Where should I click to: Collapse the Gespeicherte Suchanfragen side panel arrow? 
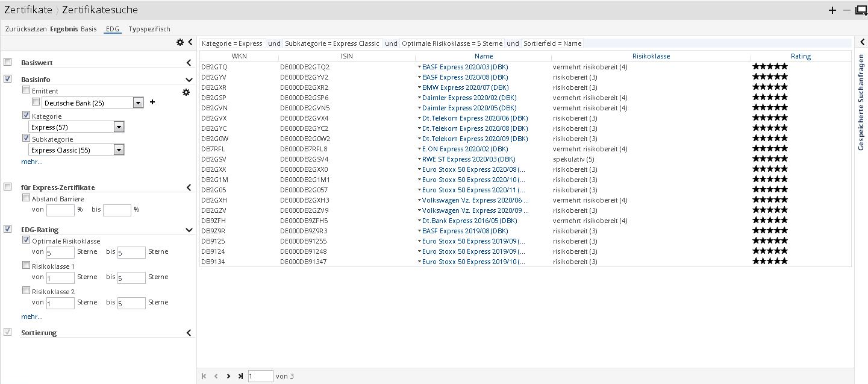(862, 43)
